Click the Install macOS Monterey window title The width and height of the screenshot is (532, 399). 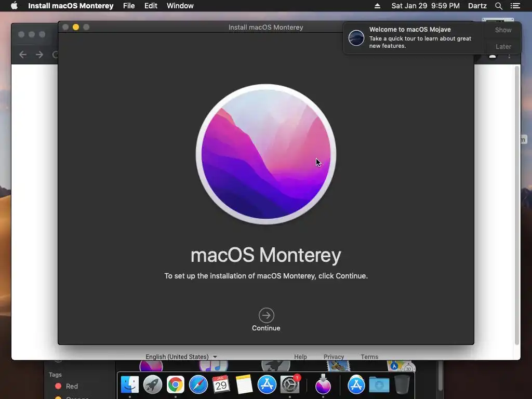265,27
